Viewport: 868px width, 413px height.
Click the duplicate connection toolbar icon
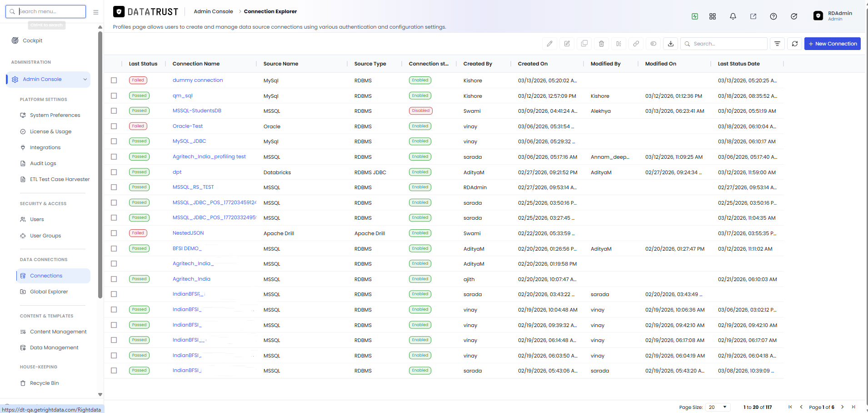coord(584,44)
